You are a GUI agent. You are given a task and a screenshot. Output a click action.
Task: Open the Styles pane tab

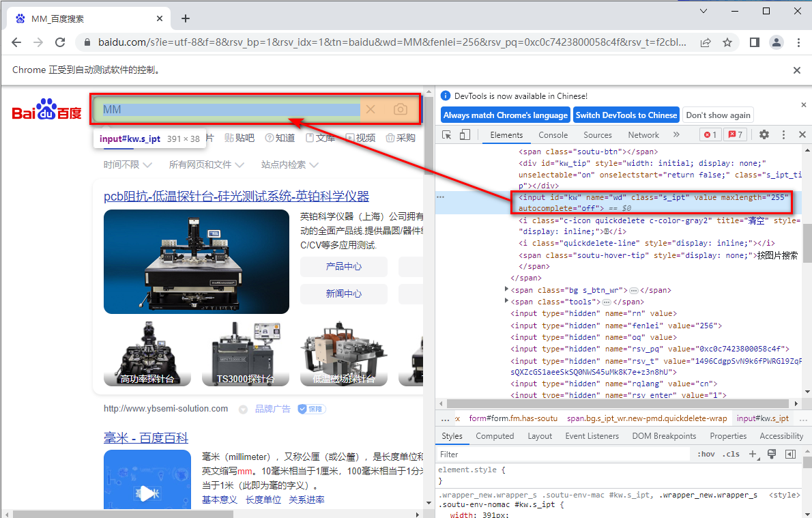[x=452, y=436]
